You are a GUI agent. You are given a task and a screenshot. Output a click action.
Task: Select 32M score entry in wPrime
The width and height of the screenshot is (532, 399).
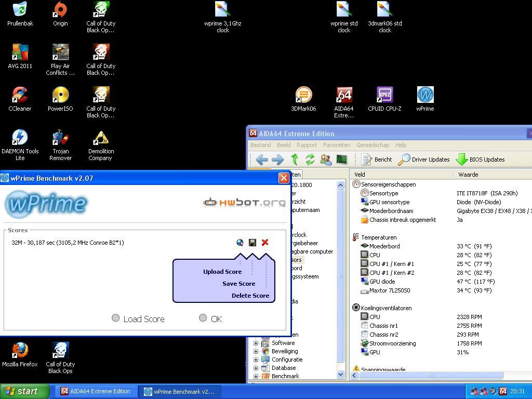tap(68, 243)
